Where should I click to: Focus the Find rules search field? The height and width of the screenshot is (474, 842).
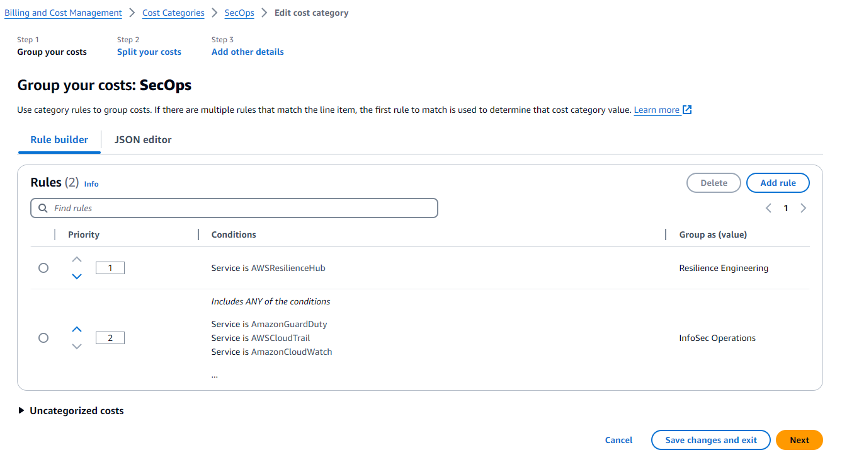(240, 208)
